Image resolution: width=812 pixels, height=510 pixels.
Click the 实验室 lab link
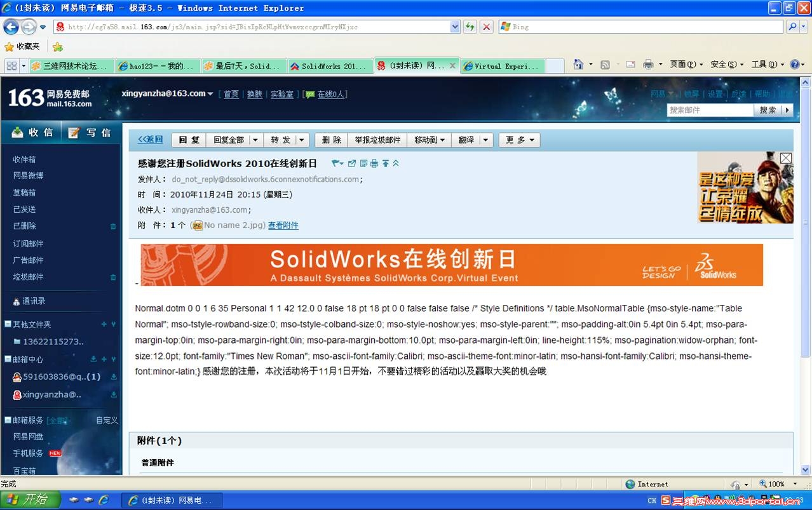click(282, 94)
